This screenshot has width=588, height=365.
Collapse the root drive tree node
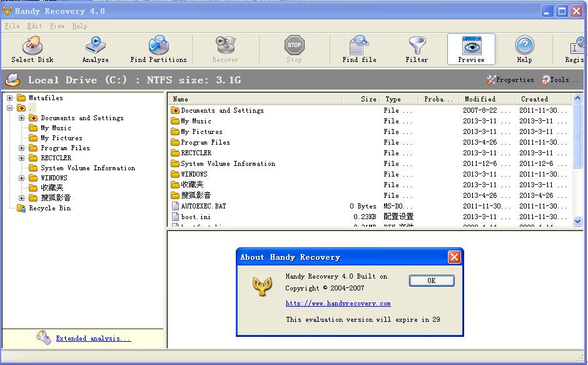point(10,108)
